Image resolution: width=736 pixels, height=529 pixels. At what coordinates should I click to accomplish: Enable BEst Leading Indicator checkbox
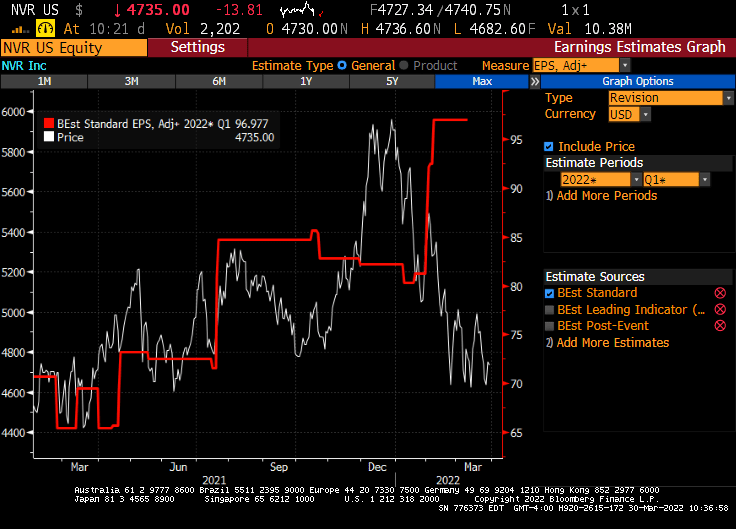point(549,310)
